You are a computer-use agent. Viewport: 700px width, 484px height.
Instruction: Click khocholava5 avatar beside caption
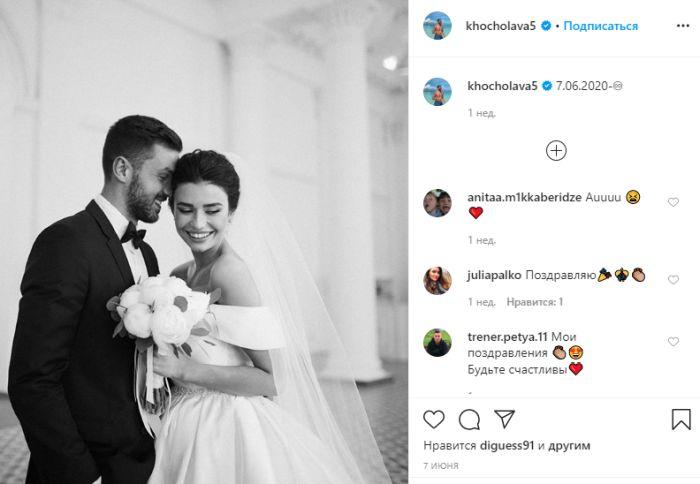[x=438, y=92]
